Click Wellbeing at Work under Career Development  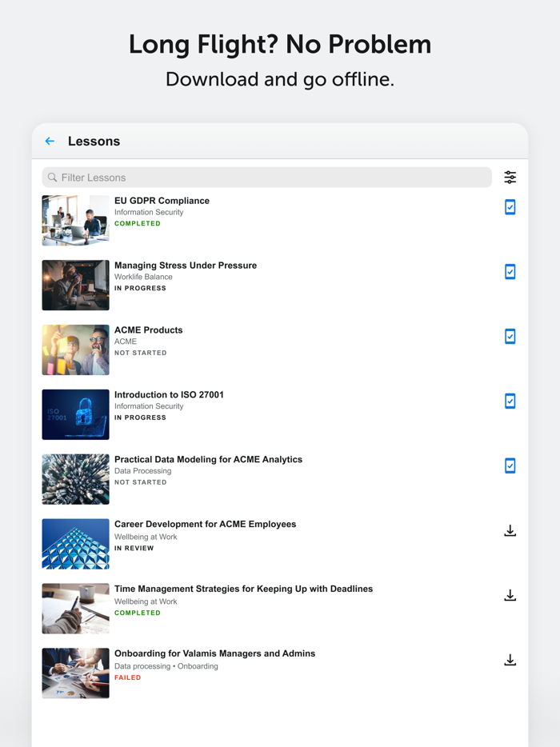click(x=146, y=537)
